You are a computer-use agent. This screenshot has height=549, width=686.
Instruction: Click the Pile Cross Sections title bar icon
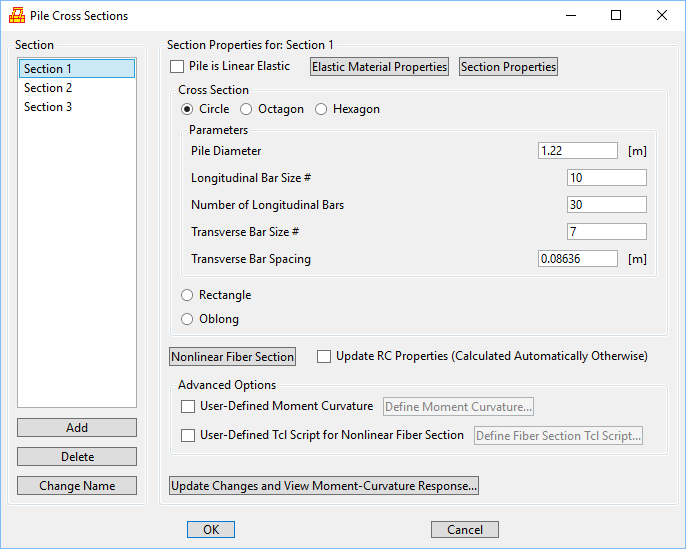click(17, 16)
